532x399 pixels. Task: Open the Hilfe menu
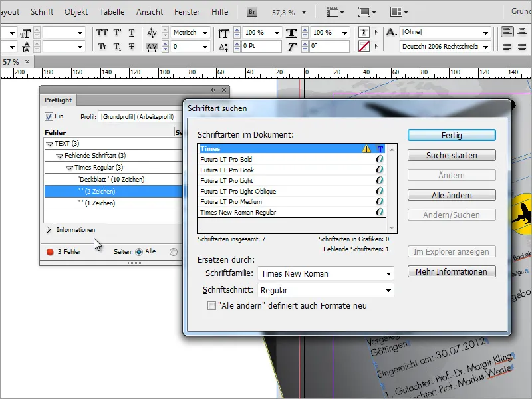point(220,12)
